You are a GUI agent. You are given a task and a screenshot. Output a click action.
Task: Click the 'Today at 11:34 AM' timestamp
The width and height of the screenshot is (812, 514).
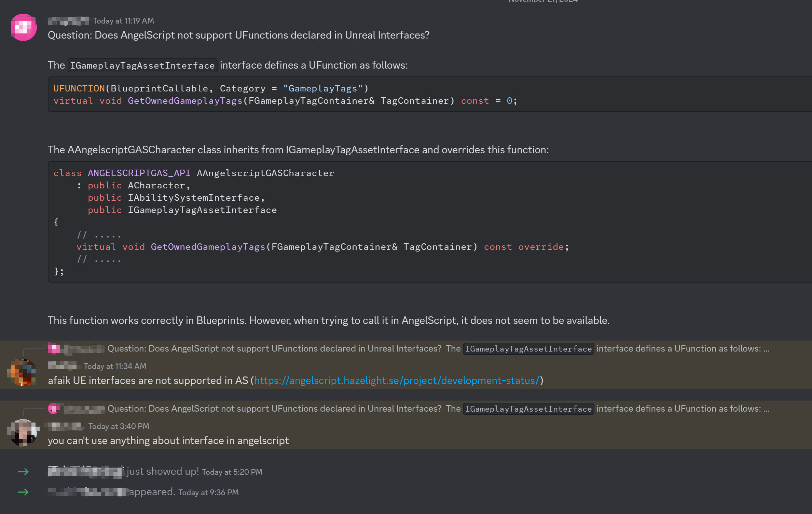(x=115, y=366)
